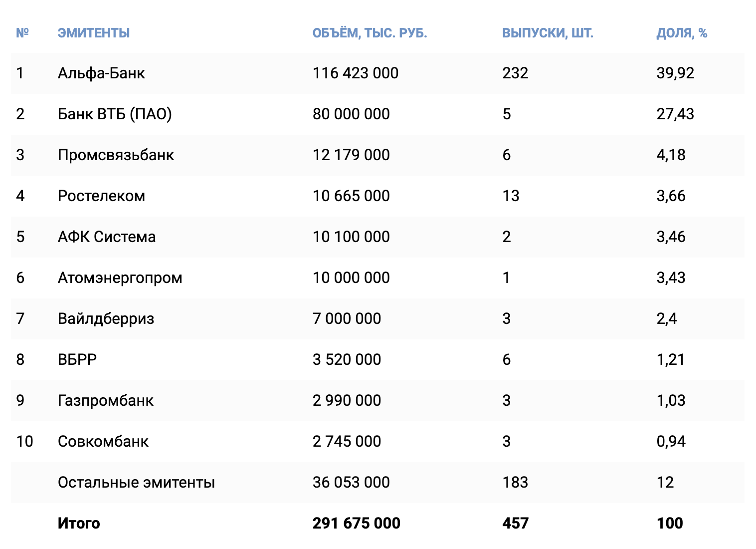The width and height of the screenshot is (756, 549).
Task: Click the ЭМИТЕНТЫ column header
Action: [x=94, y=33]
